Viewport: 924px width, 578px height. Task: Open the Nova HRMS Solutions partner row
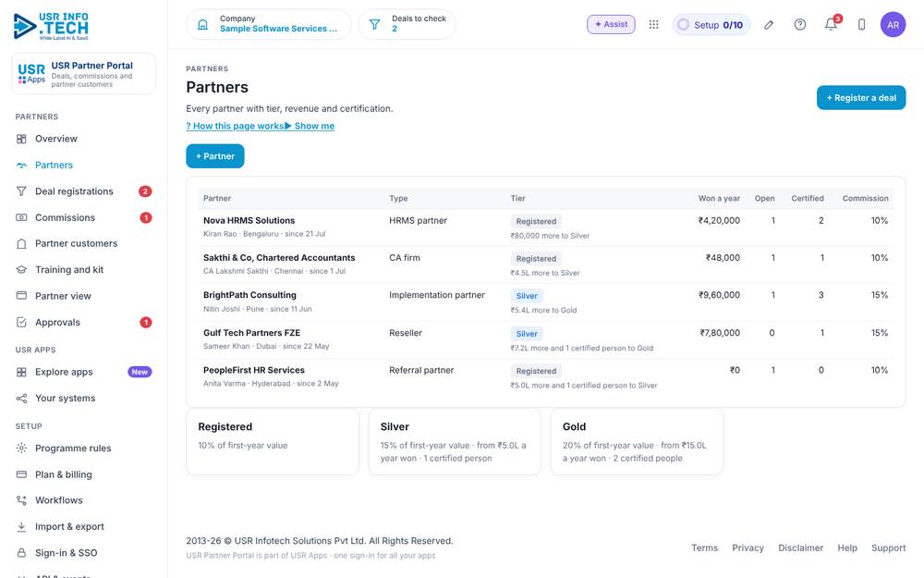click(x=546, y=228)
